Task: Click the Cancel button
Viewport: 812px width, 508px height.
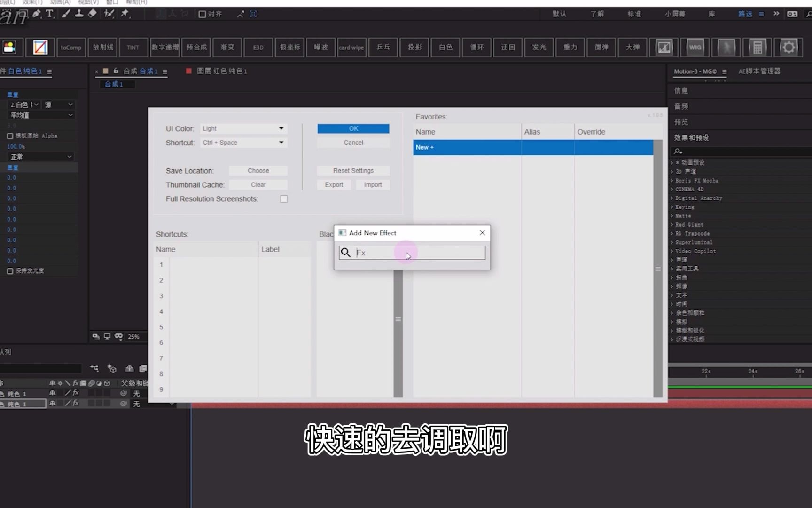Action: point(353,143)
